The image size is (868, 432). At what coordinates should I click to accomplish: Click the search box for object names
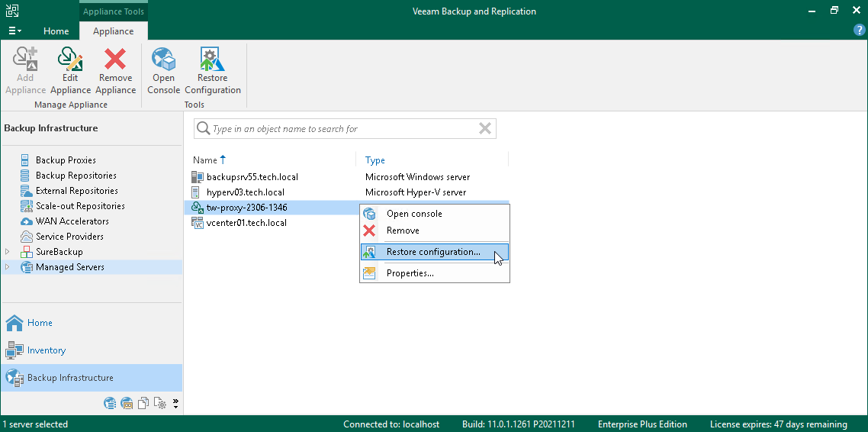(343, 128)
